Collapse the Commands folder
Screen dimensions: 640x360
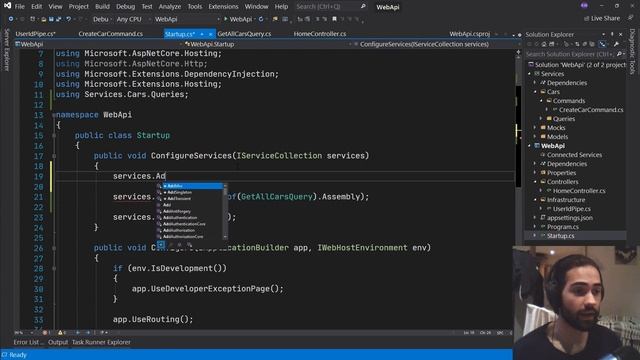(542, 101)
